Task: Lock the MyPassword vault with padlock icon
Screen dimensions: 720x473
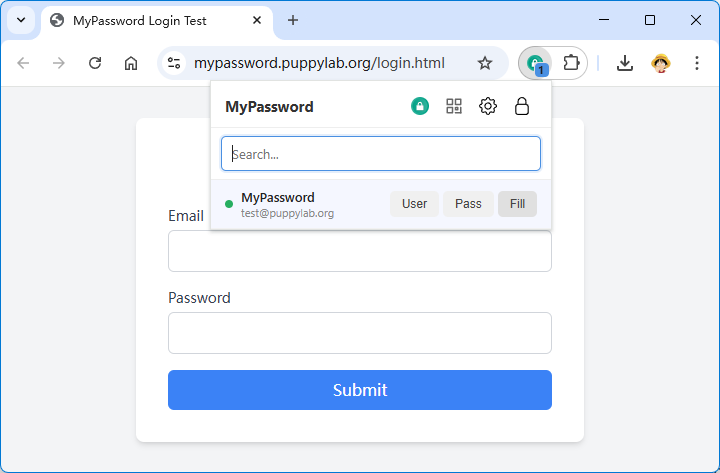Action: (x=522, y=106)
